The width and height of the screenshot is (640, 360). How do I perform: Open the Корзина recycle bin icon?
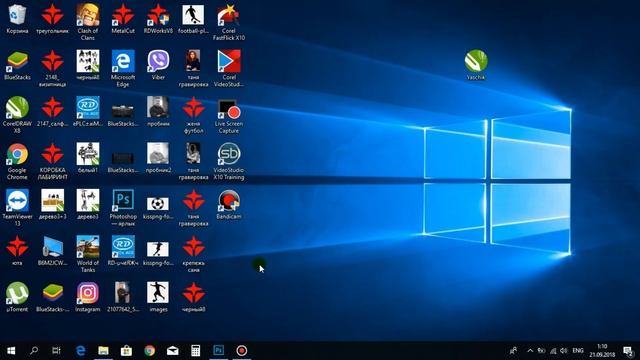17,19
